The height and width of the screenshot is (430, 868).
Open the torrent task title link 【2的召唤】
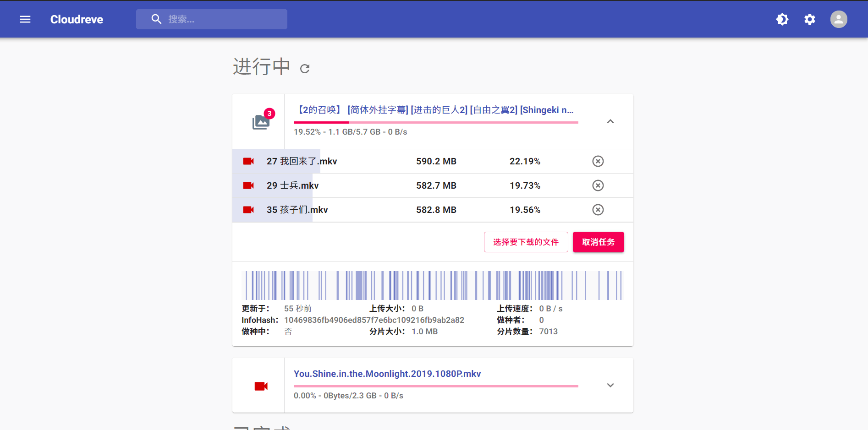319,109
